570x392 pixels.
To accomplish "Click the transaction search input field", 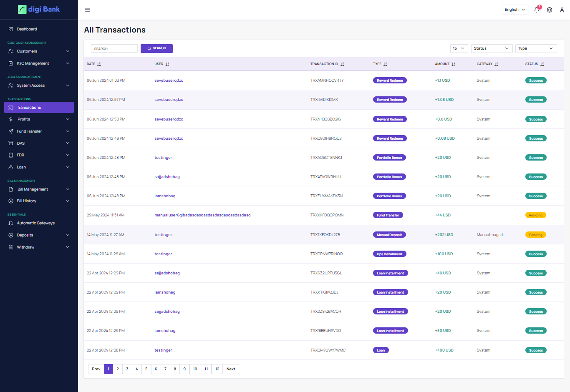I will click(114, 49).
